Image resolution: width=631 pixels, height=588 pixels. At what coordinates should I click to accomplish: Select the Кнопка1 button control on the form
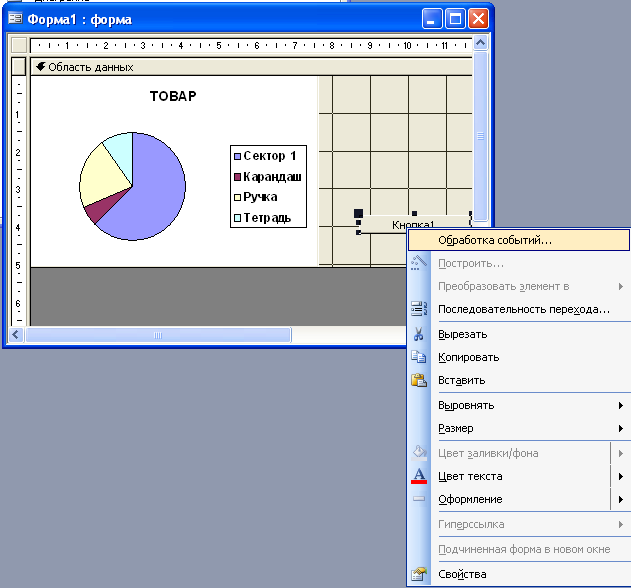tap(414, 224)
